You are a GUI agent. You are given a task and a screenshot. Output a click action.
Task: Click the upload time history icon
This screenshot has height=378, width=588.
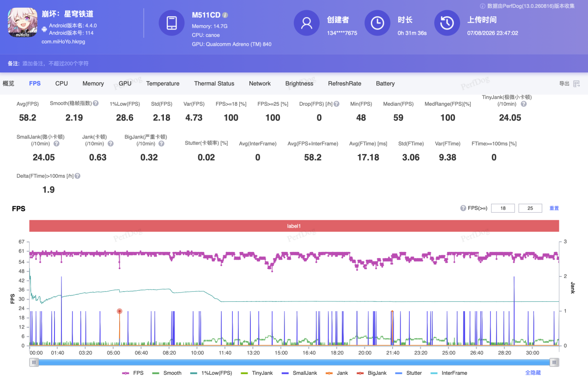tap(447, 23)
